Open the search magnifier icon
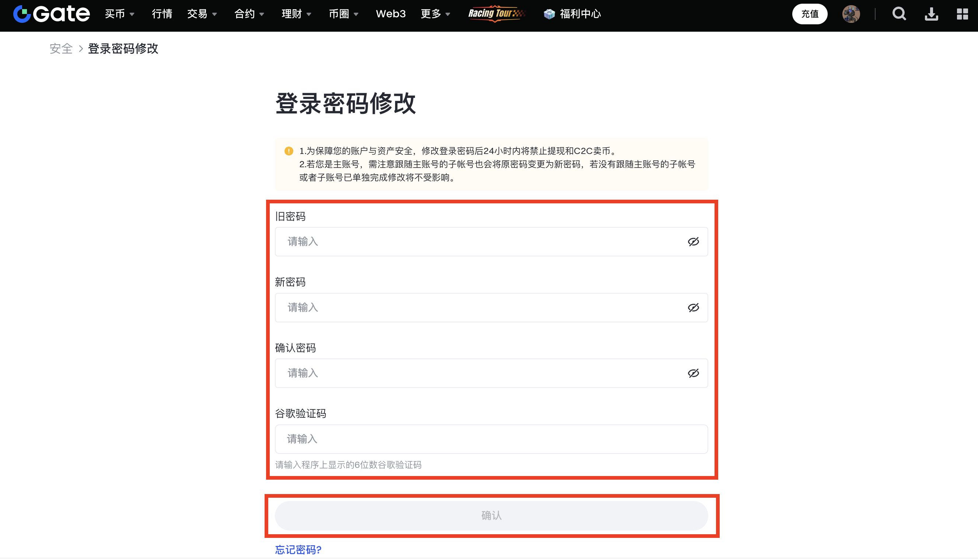The width and height of the screenshot is (978, 560). click(899, 14)
